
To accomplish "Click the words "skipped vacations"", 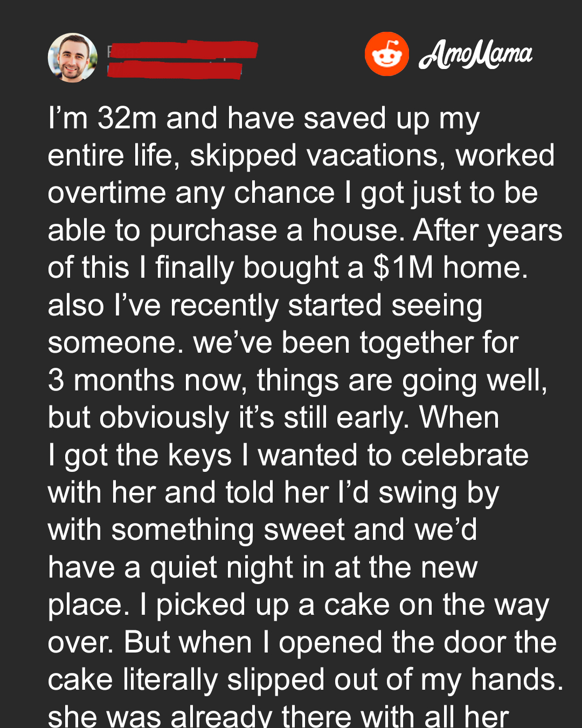I will point(317,156).
